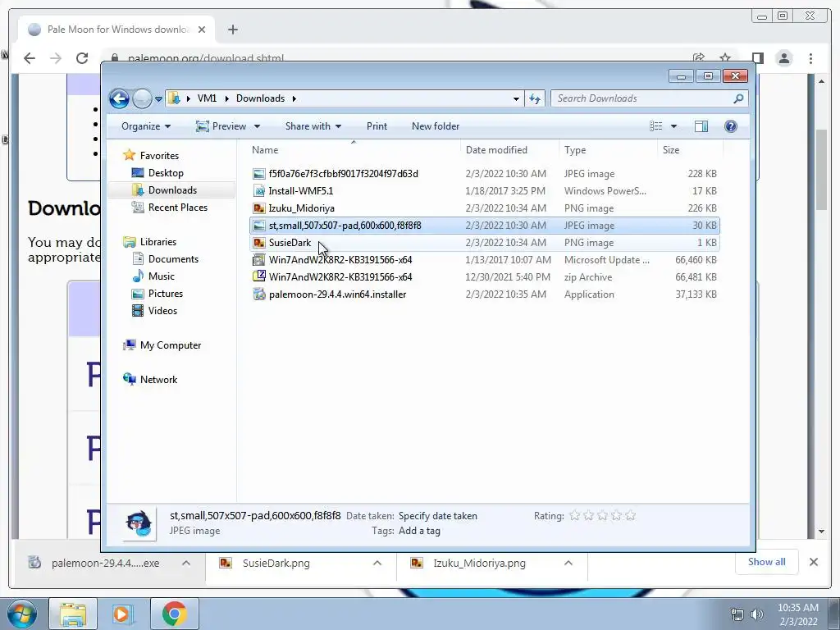The height and width of the screenshot is (630, 840).
Task: Close the Pale Moon for Windows tab
Action: click(202, 30)
